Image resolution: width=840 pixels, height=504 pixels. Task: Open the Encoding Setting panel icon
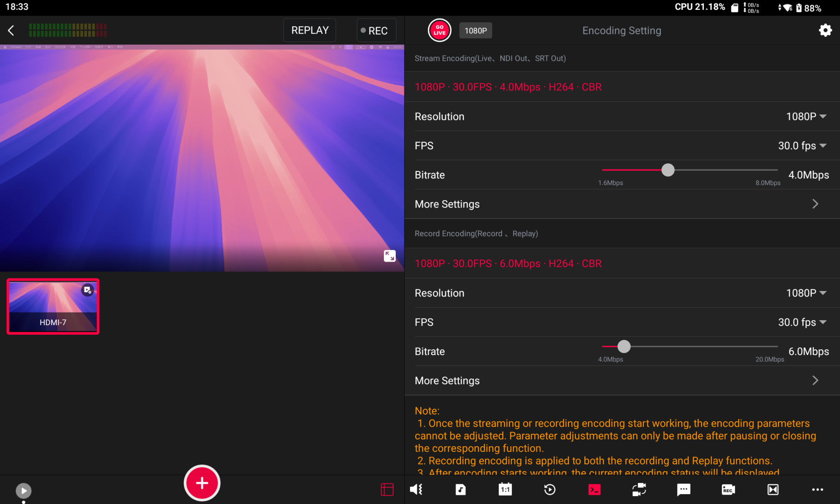click(594, 489)
